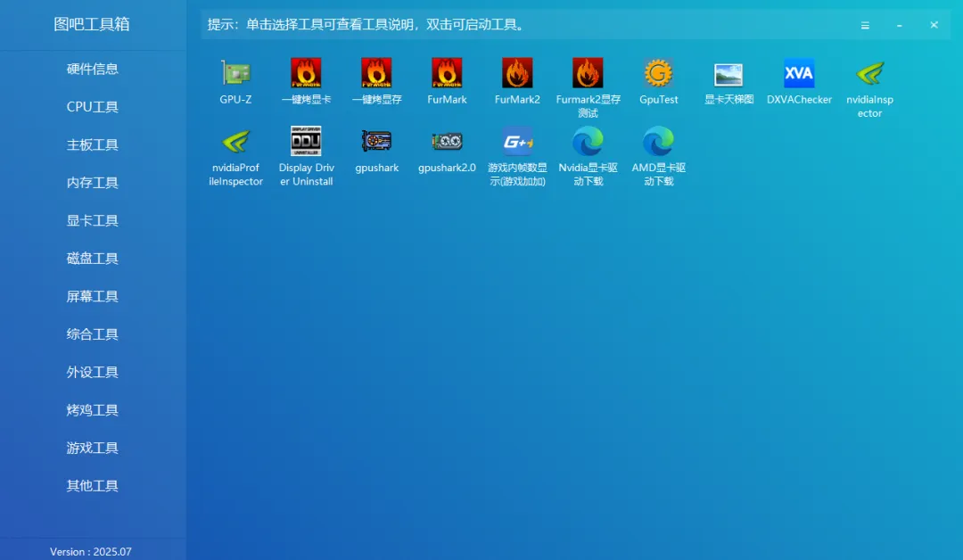The height and width of the screenshot is (560, 963).
Task: Open the AMD显卡驱动下载 Edge icon
Action: pyautogui.click(x=658, y=141)
